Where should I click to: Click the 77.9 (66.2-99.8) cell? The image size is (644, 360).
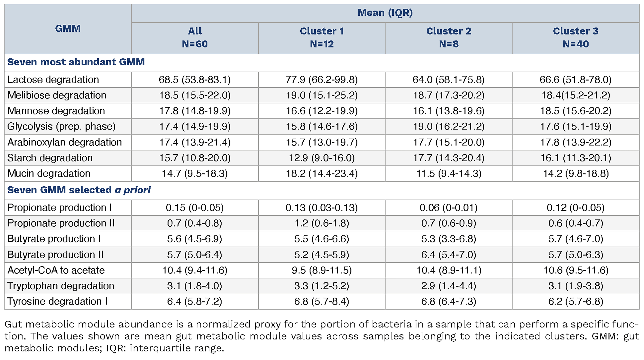[x=322, y=80]
